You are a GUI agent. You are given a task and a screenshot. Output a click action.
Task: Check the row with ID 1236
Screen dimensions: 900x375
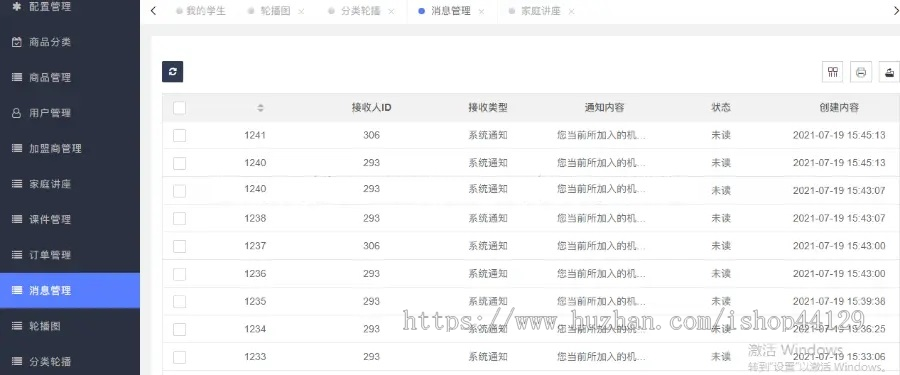[x=180, y=274]
